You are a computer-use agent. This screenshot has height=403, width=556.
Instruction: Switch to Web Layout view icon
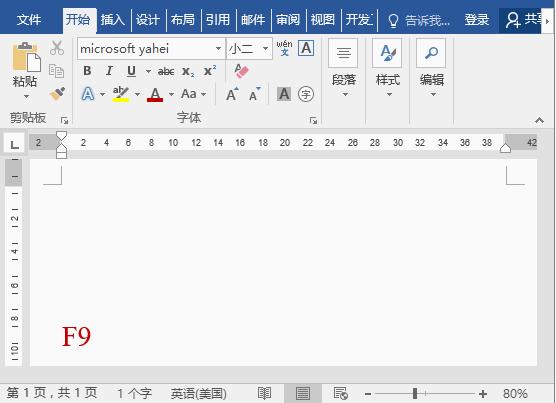(341, 393)
